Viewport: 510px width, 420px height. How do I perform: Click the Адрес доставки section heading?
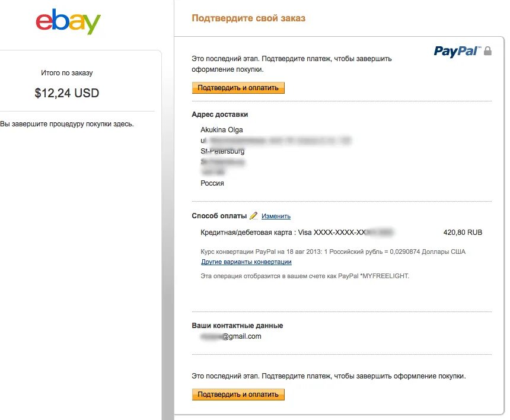[x=219, y=114]
